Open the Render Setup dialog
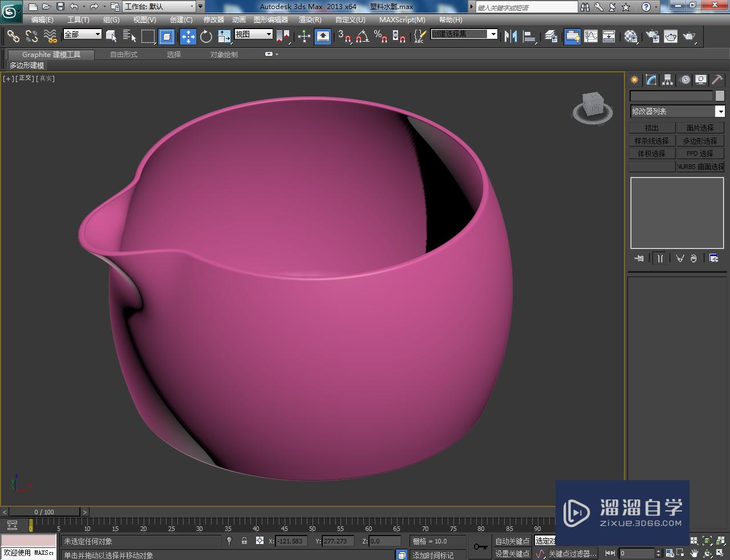 click(652, 36)
